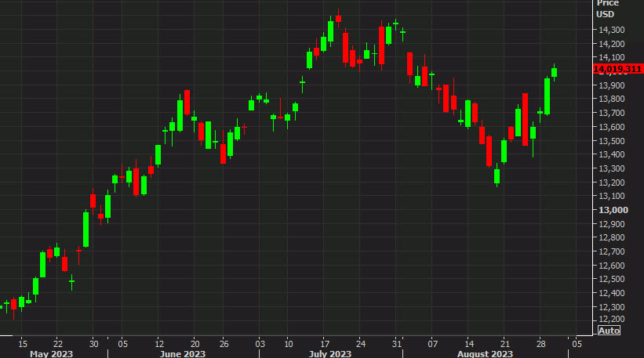Click the 20 date tick in June

(x=195, y=344)
